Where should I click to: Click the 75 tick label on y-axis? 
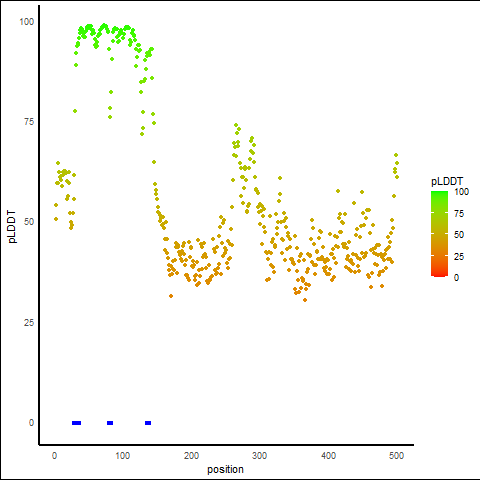(29, 122)
